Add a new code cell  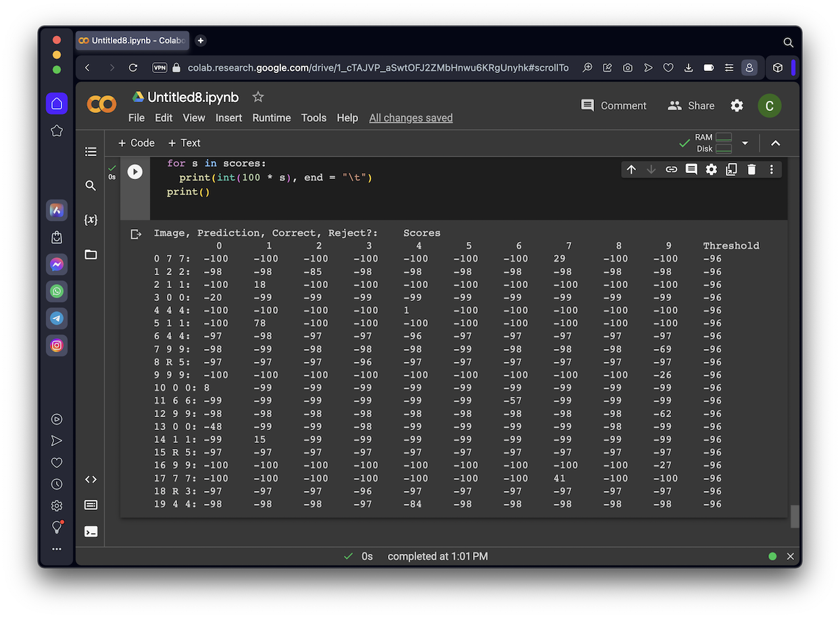[x=136, y=143]
